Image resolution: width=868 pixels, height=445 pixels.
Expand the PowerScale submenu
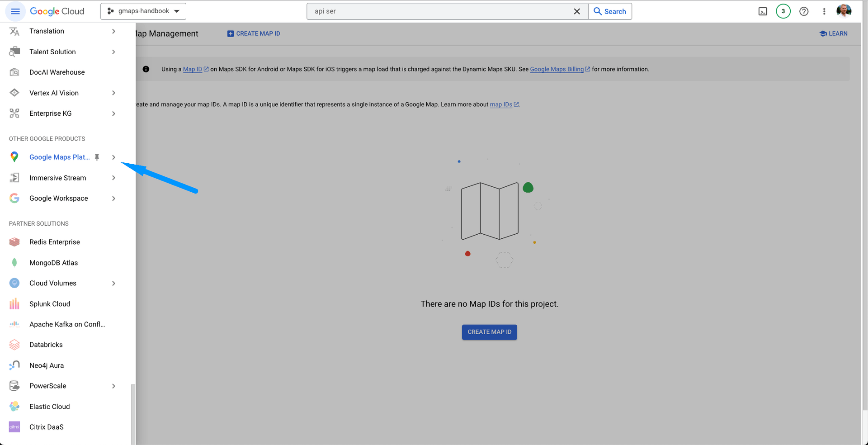tap(113, 386)
